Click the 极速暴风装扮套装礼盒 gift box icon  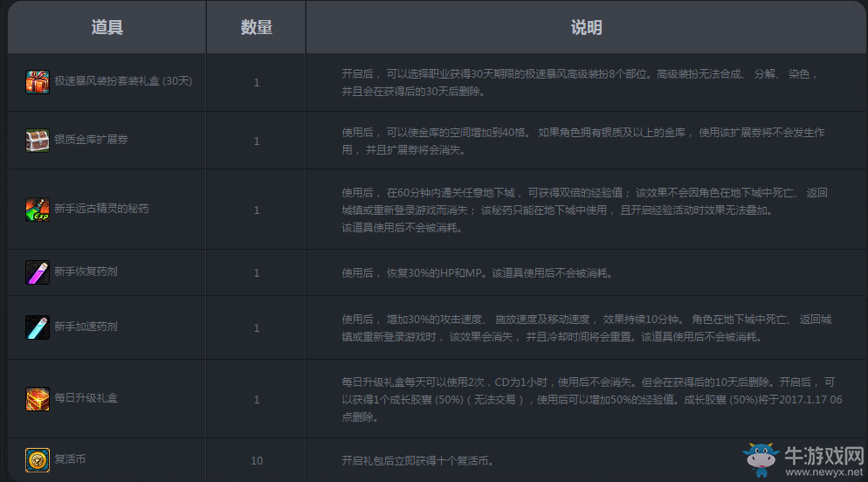point(37,82)
